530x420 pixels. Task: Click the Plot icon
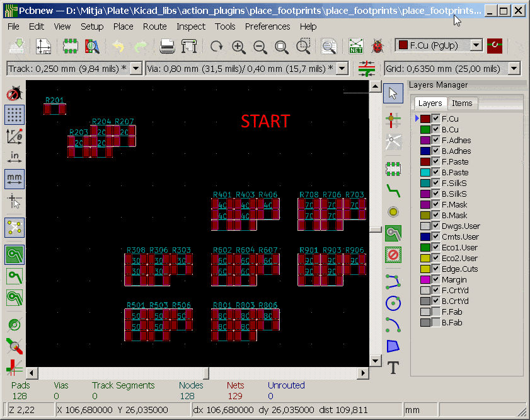pyautogui.click(x=189, y=45)
